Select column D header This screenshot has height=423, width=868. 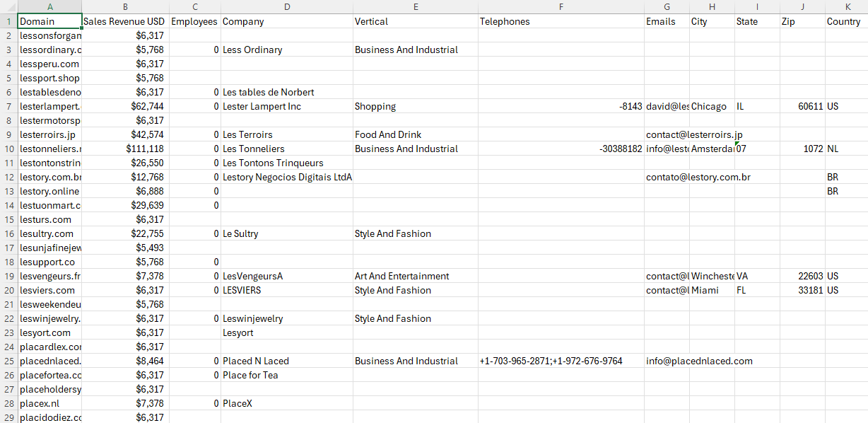(x=286, y=6)
